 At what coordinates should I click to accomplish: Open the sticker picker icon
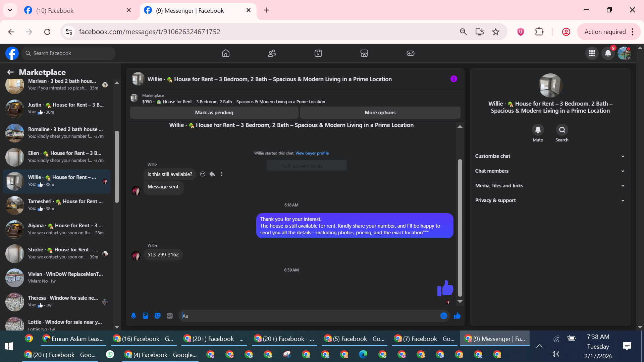pos(158,316)
